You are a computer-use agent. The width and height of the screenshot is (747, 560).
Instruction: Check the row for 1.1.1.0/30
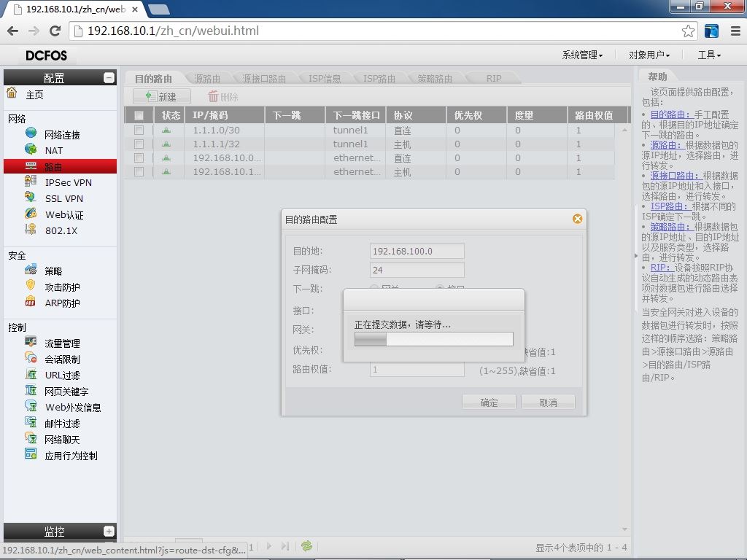[139, 130]
